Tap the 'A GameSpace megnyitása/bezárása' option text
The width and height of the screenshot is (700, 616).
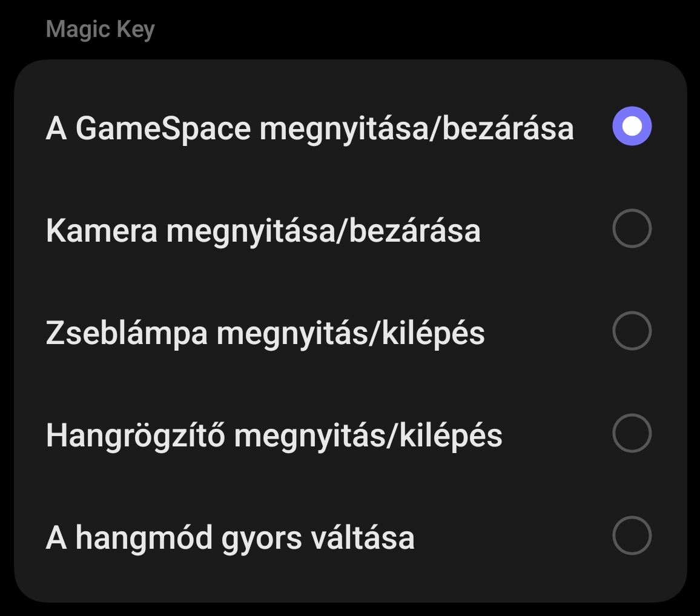[x=309, y=128]
